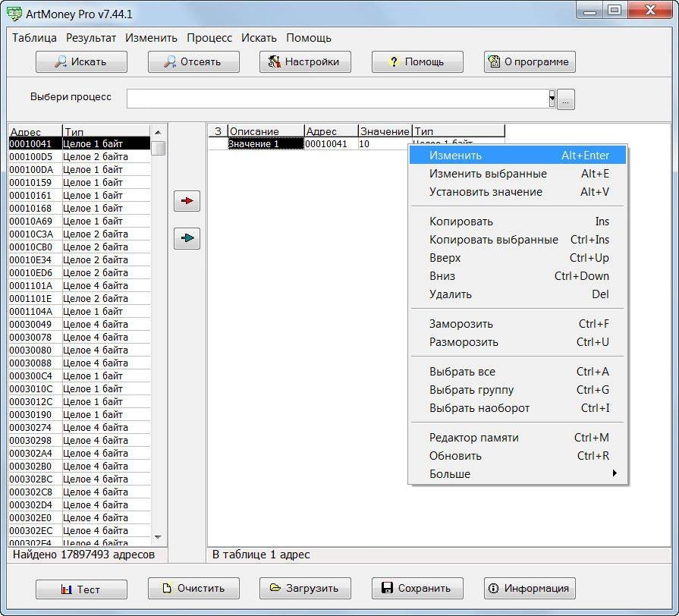Select address row 000302EC

80,530
